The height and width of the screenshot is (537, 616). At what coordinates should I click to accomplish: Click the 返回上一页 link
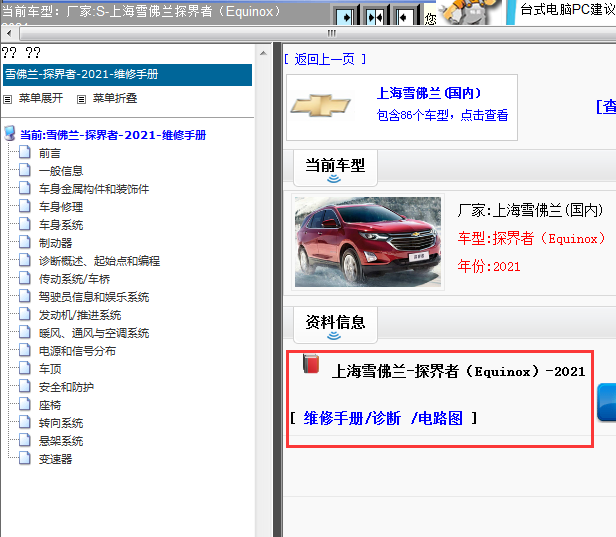(324, 59)
